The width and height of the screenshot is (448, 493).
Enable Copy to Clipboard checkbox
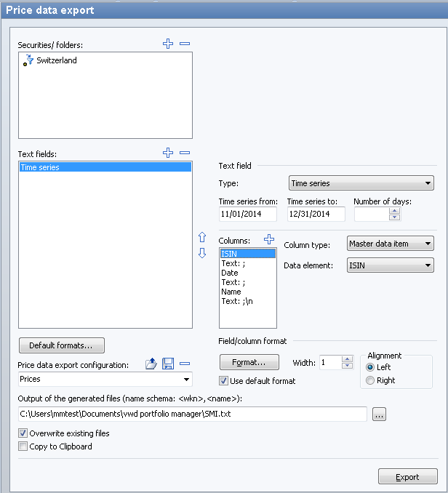[23, 446]
